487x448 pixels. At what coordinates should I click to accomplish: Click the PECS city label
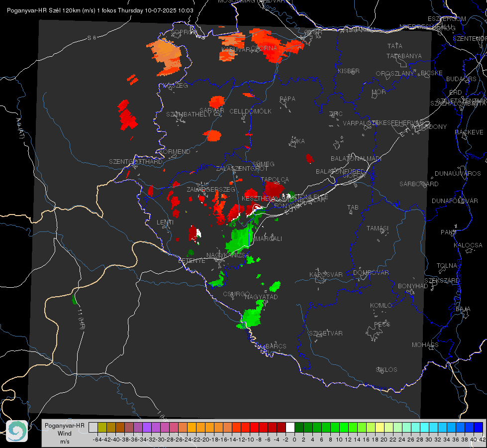382,324
